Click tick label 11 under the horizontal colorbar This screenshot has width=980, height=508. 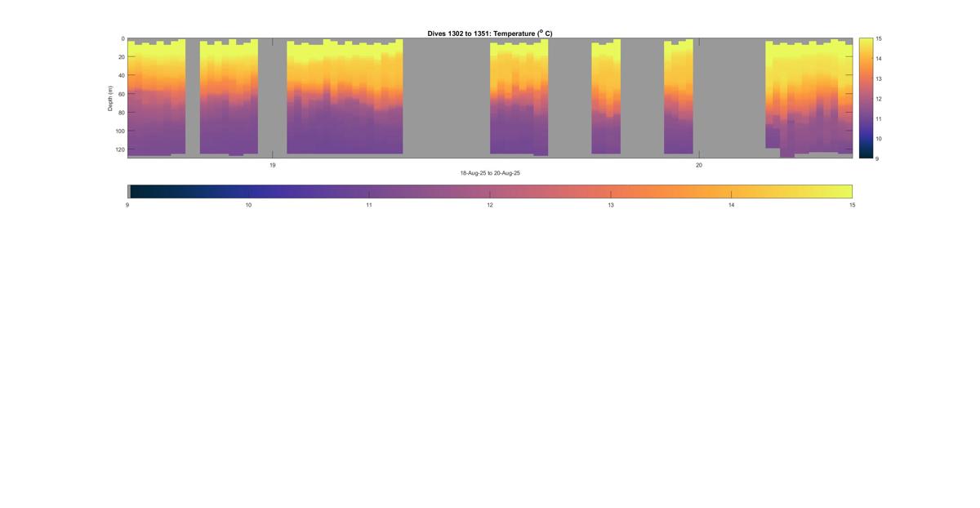[x=369, y=205]
